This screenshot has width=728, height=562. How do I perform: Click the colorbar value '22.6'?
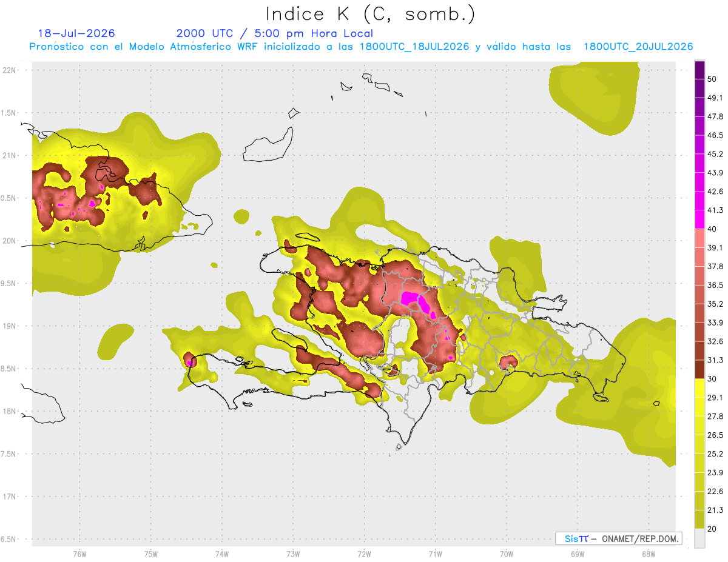tap(715, 492)
